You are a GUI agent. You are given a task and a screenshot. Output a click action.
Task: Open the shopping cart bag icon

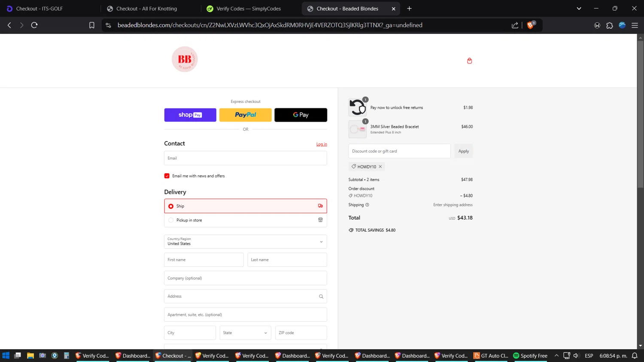point(469,60)
